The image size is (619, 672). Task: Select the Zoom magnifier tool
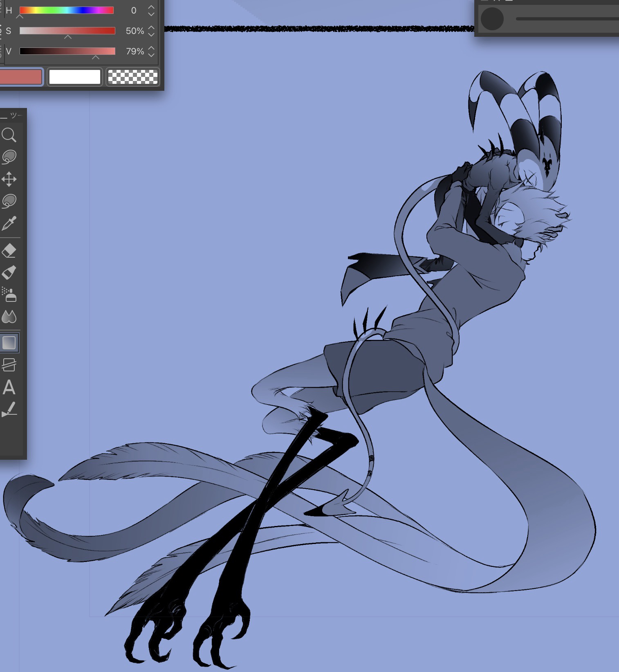tap(9, 135)
